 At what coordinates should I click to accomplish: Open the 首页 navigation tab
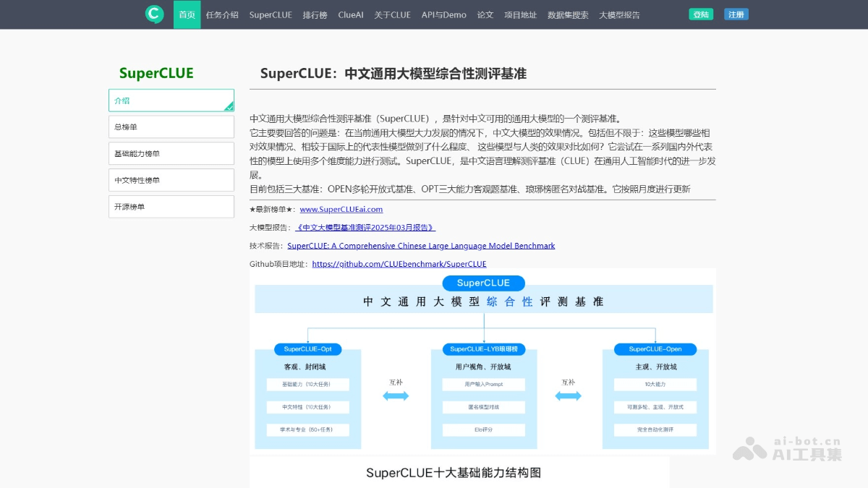pyautogui.click(x=187, y=14)
